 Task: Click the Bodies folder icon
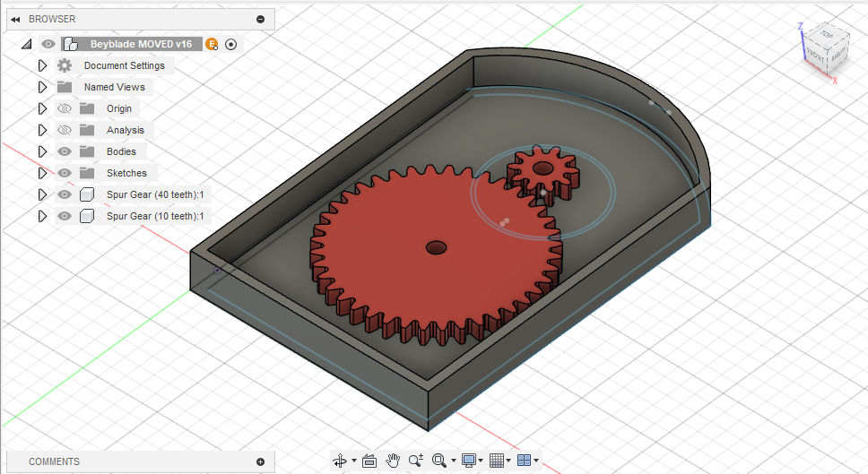(87, 151)
